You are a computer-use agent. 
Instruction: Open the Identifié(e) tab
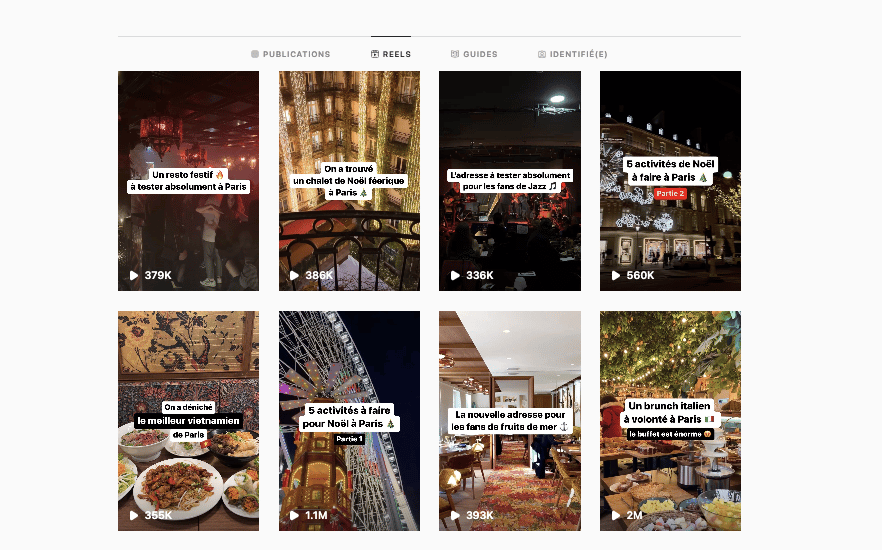pos(572,54)
